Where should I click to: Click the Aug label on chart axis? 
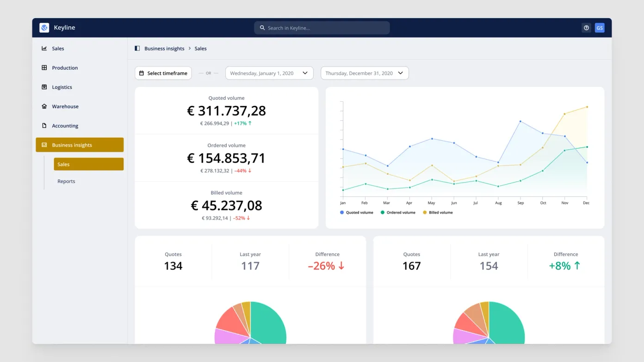(x=498, y=203)
